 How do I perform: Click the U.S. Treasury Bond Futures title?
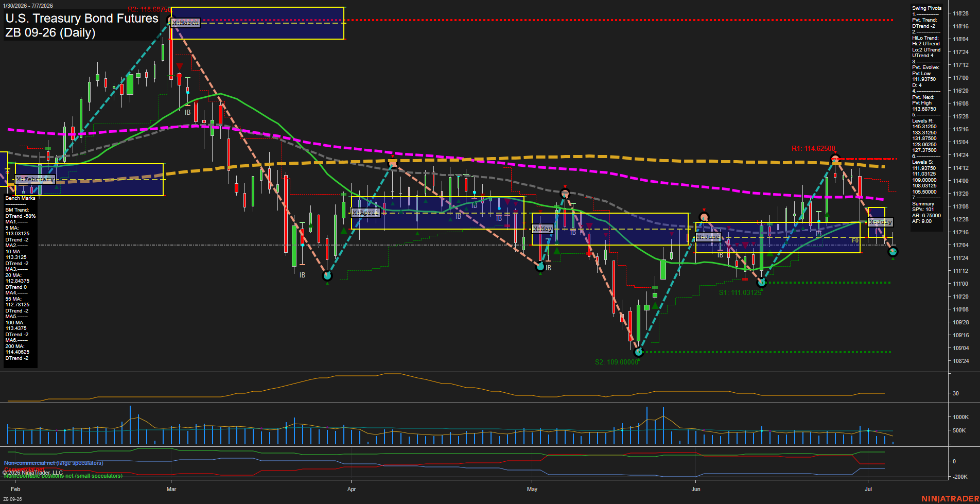point(82,19)
